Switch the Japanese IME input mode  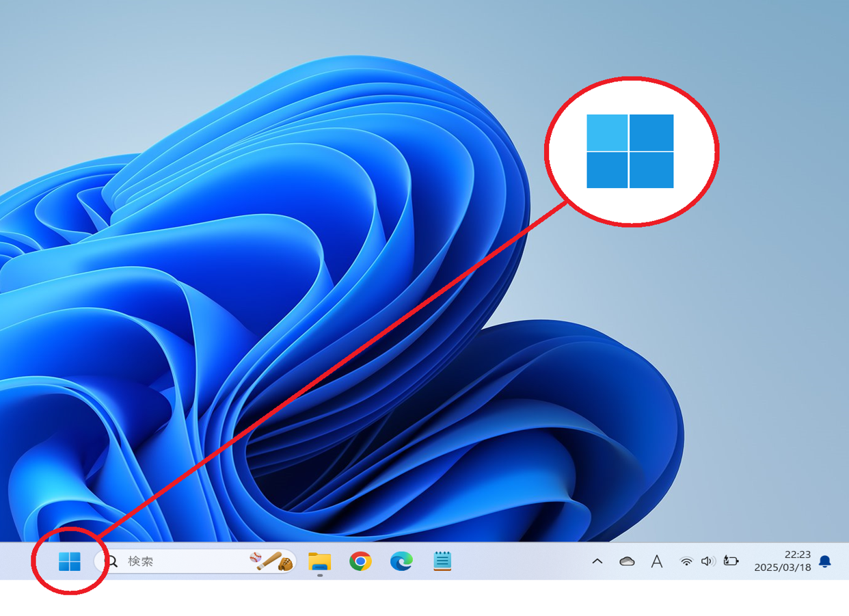pyautogui.click(x=657, y=561)
